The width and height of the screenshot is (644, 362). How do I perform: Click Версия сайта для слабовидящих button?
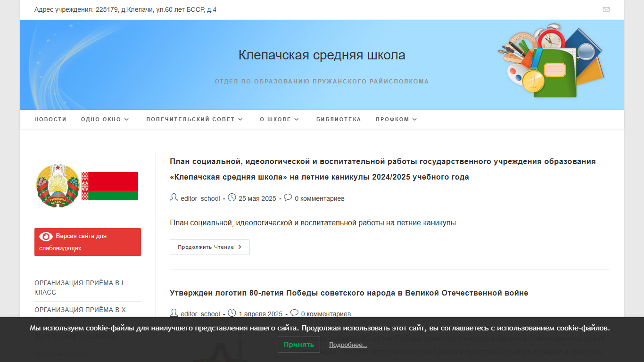click(88, 242)
